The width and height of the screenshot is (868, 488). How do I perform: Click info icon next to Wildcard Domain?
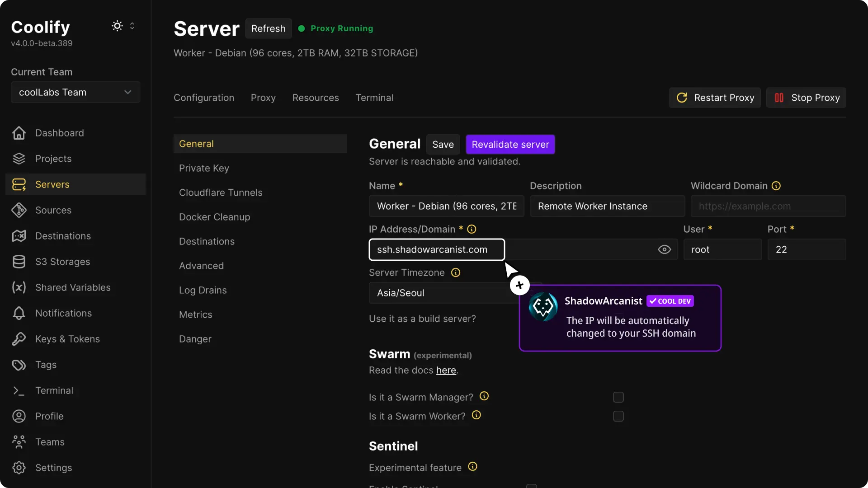(776, 186)
